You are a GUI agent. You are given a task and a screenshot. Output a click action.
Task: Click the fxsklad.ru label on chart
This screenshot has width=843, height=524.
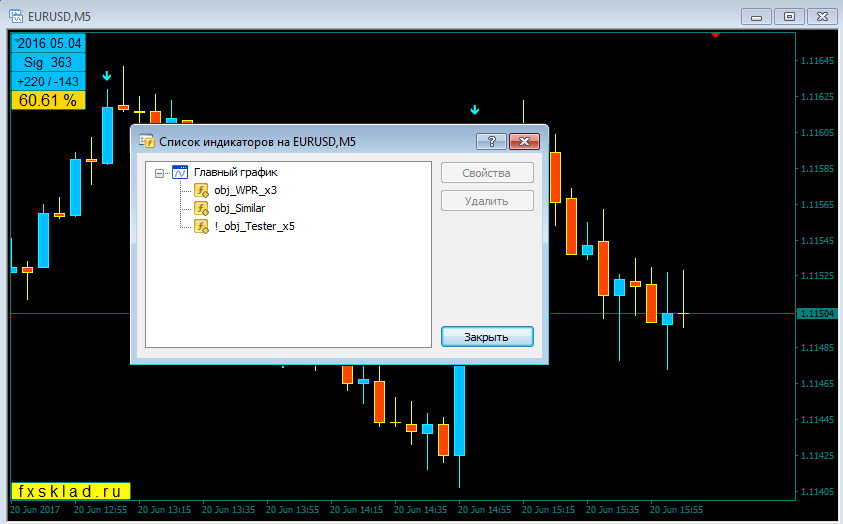tap(70, 491)
